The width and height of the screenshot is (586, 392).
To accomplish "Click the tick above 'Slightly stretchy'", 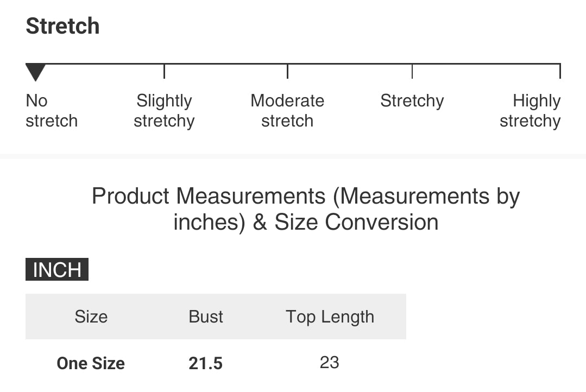I will pos(164,71).
